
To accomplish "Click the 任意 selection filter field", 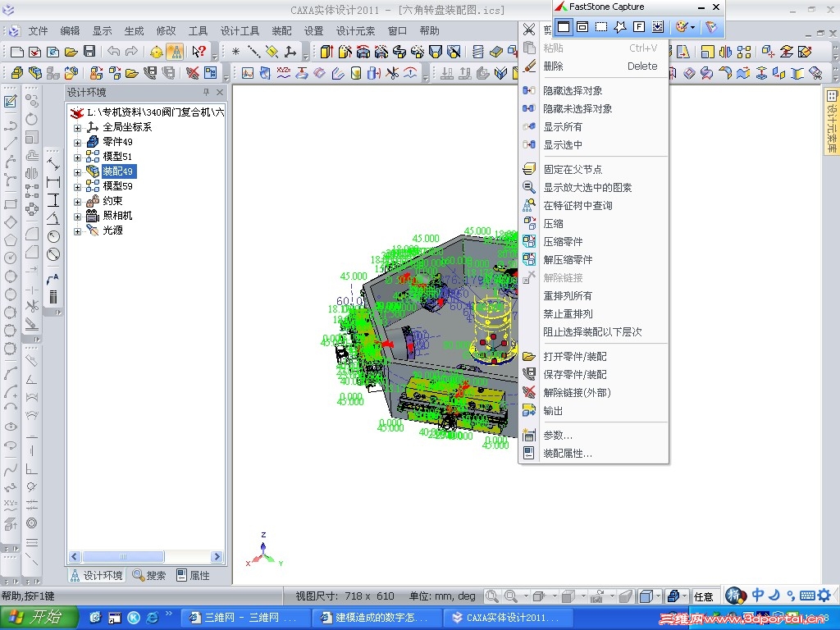I will 705,596.
